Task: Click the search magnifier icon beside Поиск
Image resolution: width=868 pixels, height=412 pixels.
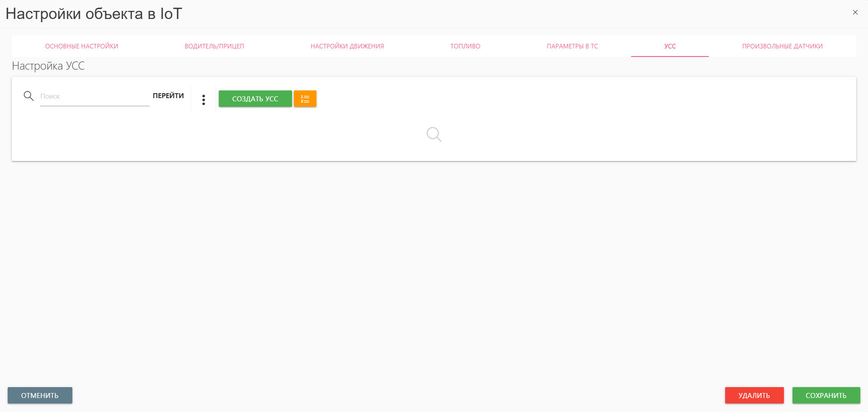Action: (x=28, y=96)
